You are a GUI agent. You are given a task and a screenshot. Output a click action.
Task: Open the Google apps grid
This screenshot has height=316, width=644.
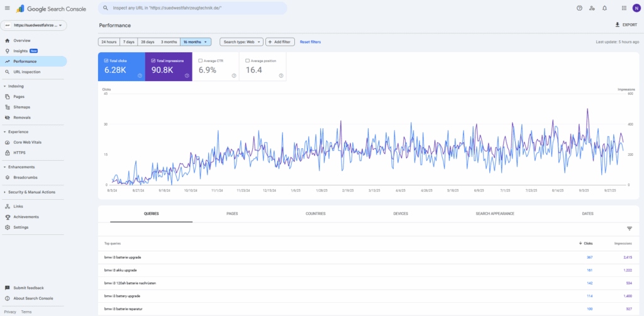coord(623,8)
